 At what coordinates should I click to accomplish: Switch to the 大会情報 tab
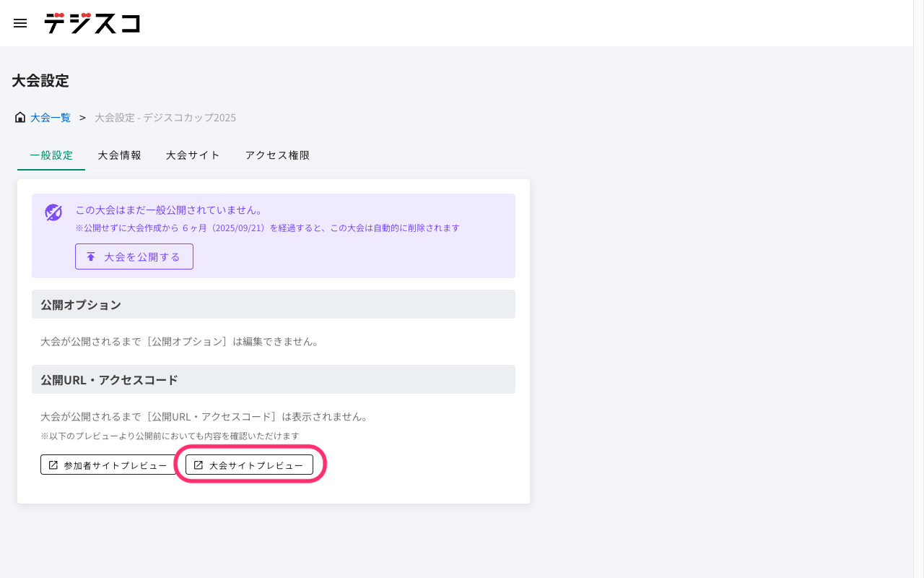pyautogui.click(x=120, y=155)
